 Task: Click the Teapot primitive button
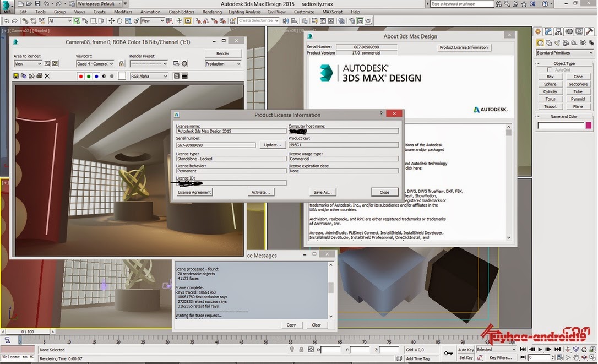click(x=550, y=106)
